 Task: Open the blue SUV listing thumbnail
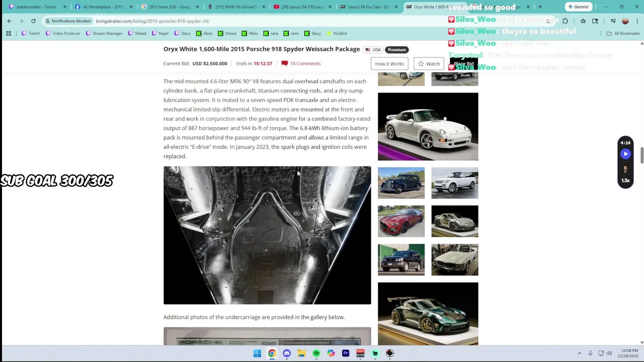(x=401, y=260)
